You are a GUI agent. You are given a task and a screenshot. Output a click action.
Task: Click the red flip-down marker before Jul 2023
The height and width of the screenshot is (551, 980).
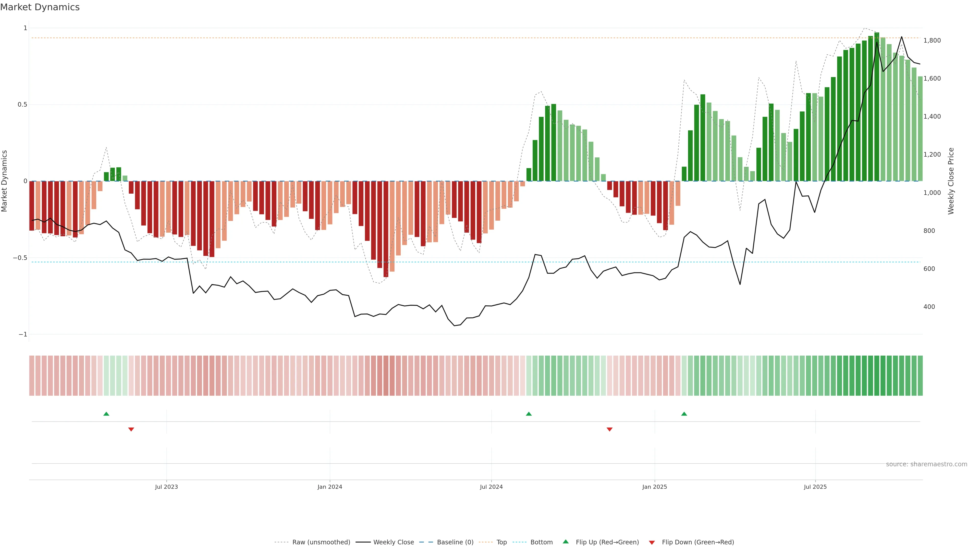(x=131, y=429)
